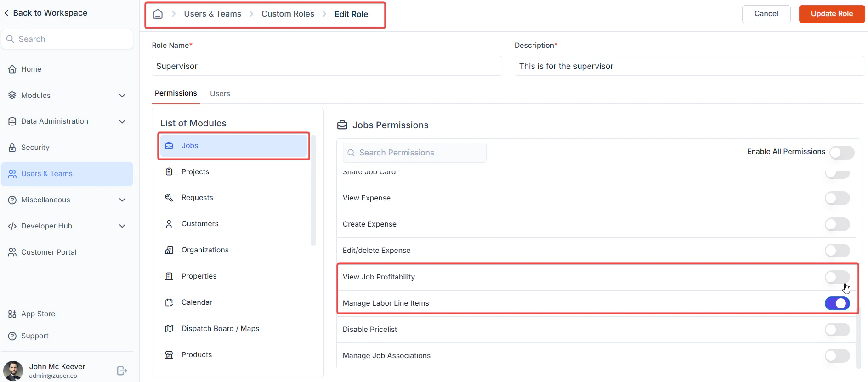Click the logout icon beside John Mc Keever
Screen dimensions: 868x382
[x=122, y=371]
